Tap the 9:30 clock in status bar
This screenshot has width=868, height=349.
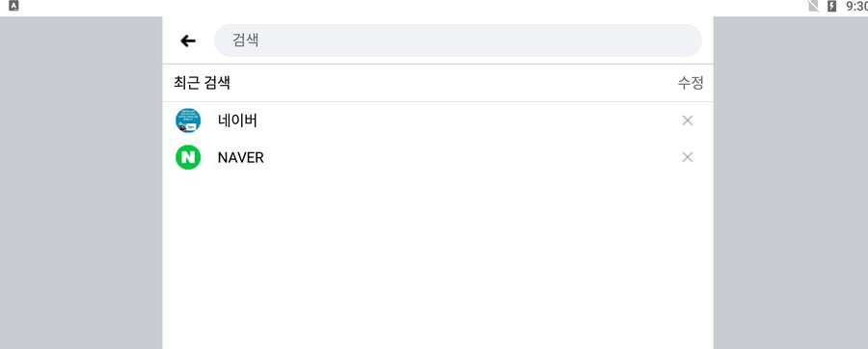(x=856, y=6)
